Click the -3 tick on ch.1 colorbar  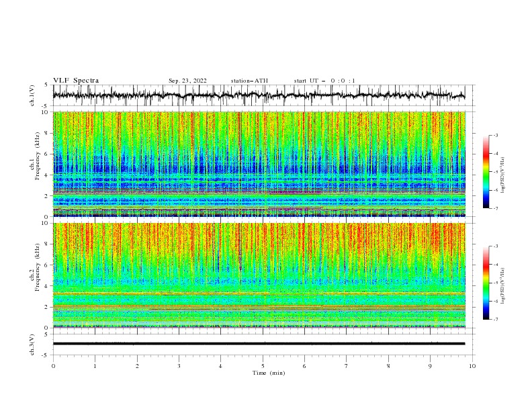click(496, 135)
